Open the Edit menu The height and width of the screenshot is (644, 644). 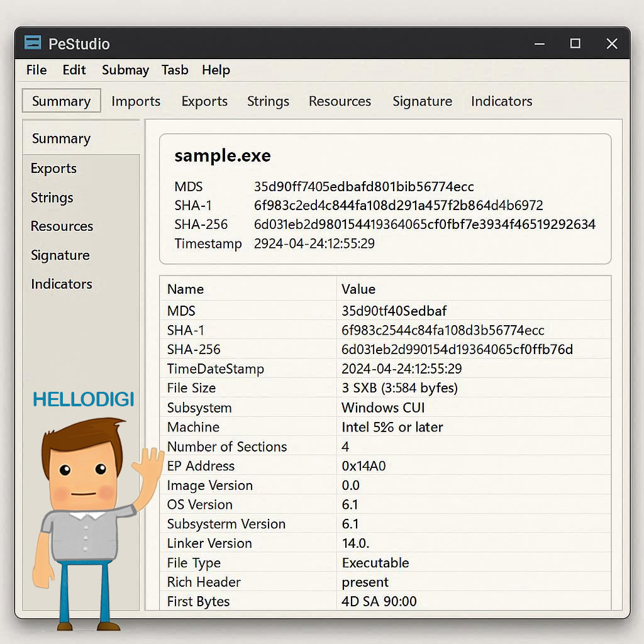(74, 70)
